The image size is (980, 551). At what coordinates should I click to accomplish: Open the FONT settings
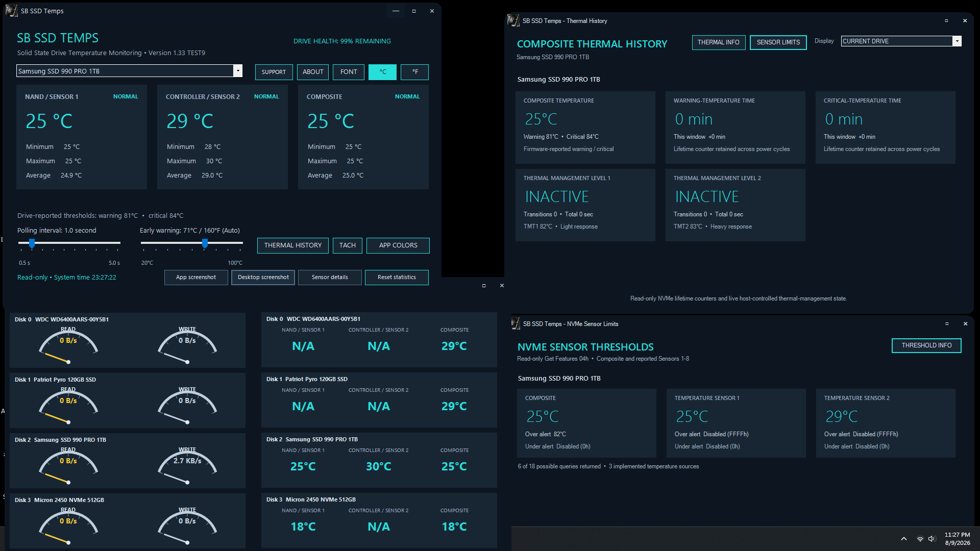[349, 72]
